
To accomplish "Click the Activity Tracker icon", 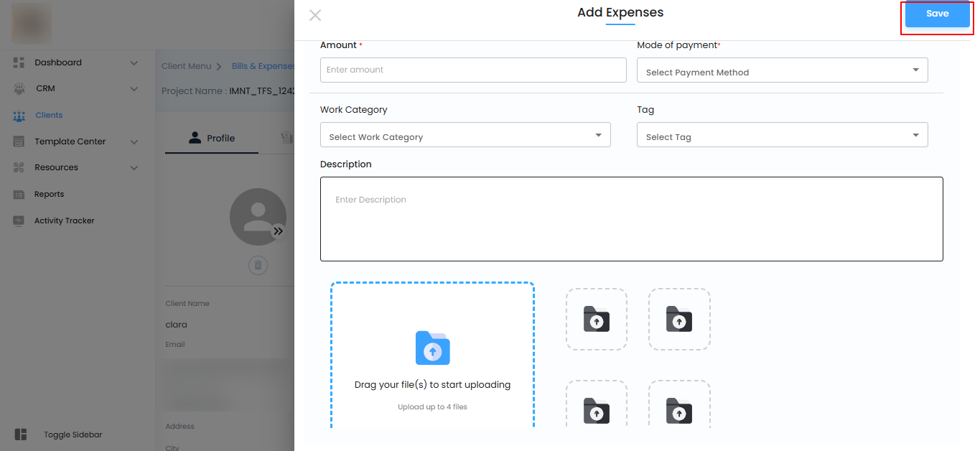I will (19, 221).
